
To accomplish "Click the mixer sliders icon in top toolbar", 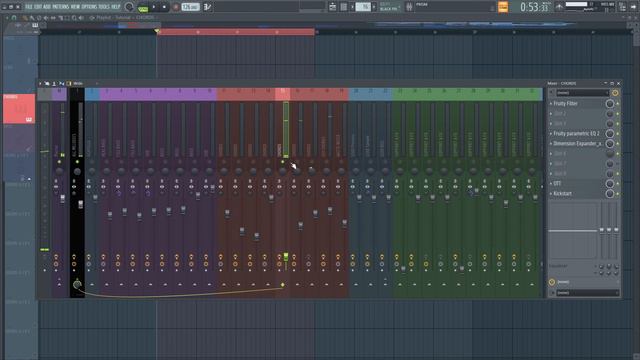I will click(x=409, y=7).
